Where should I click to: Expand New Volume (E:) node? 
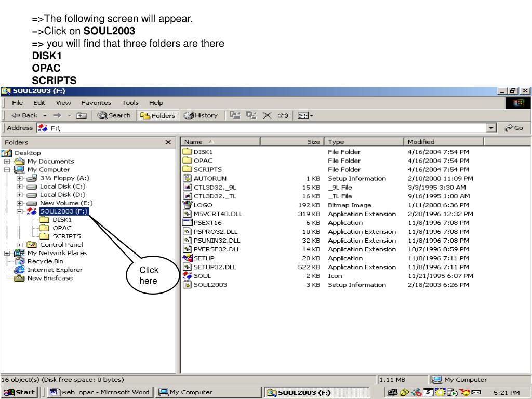point(19,203)
